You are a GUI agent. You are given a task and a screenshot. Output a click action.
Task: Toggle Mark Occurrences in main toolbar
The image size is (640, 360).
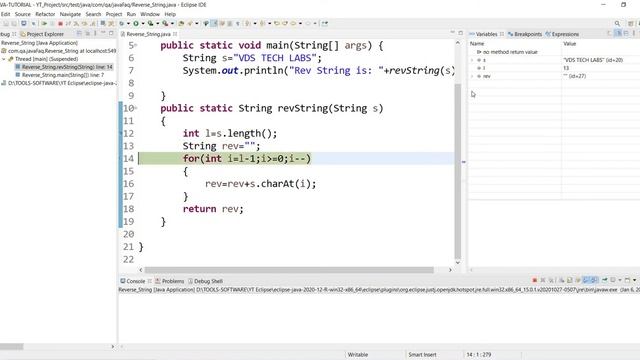coord(214,24)
